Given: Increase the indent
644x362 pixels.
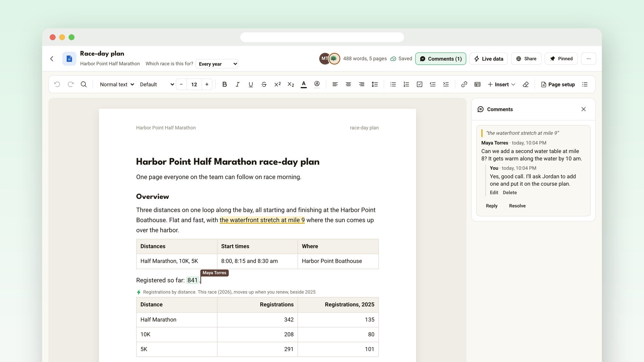Looking at the screenshot, I should click(446, 84).
